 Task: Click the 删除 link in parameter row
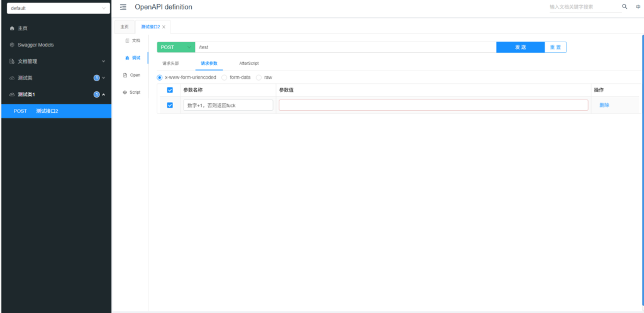[x=604, y=105]
